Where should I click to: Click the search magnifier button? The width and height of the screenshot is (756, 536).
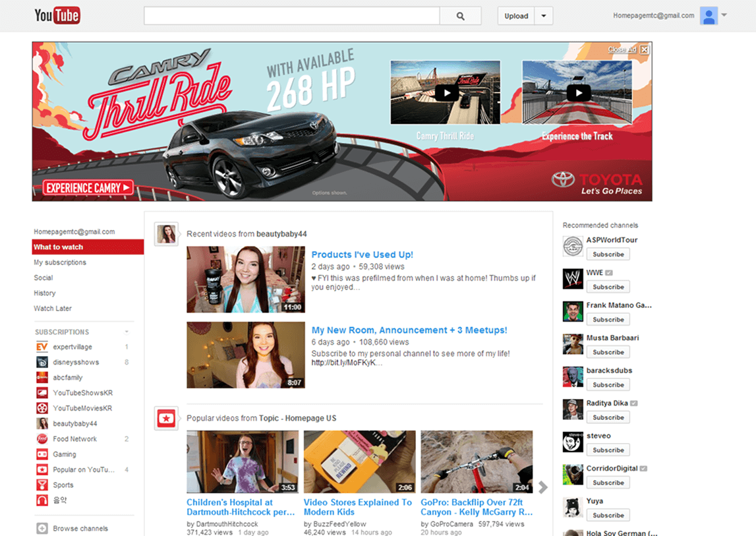(460, 16)
